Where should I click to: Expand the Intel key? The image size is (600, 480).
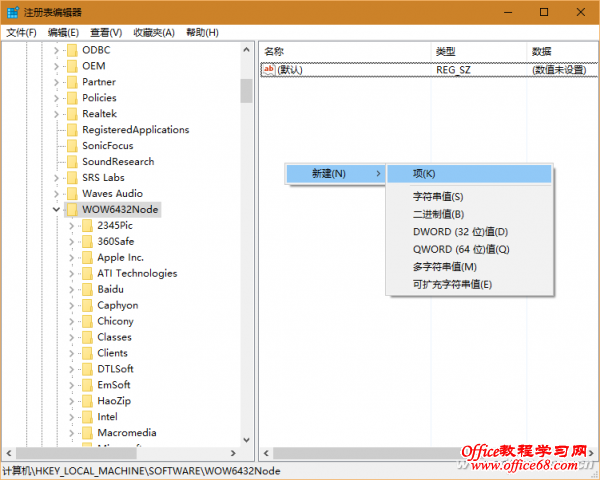tap(72, 417)
